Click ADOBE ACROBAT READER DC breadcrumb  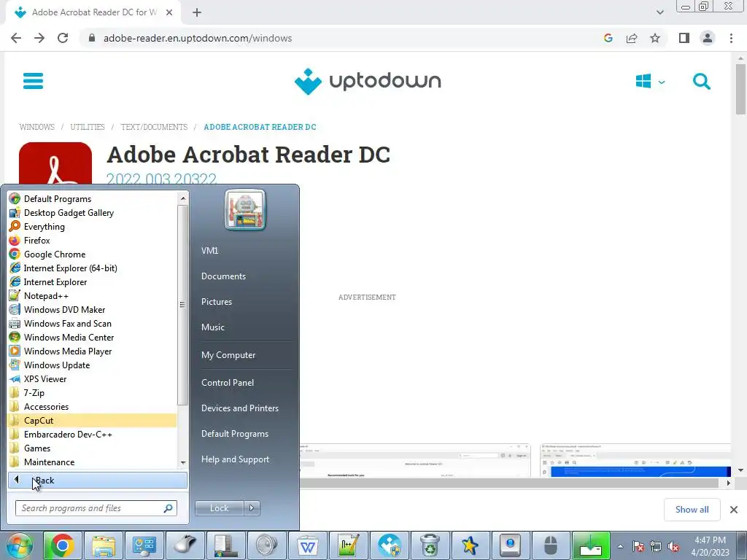click(260, 127)
